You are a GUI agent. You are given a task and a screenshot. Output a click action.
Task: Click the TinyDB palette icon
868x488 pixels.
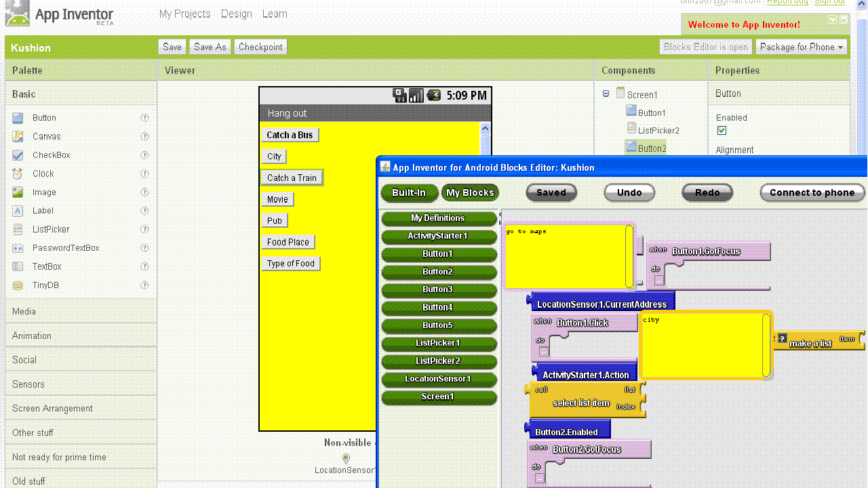click(x=18, y=285)
